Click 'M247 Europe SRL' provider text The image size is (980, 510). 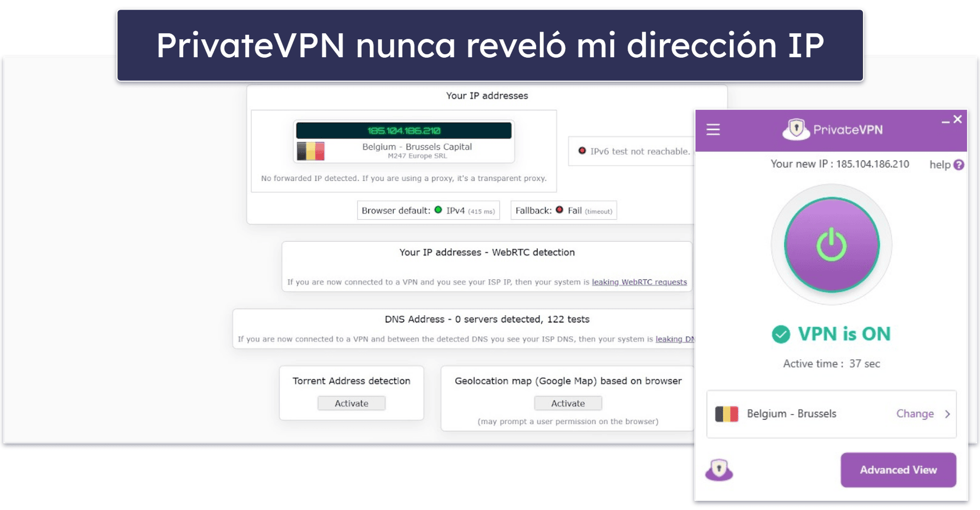[417, 156]
